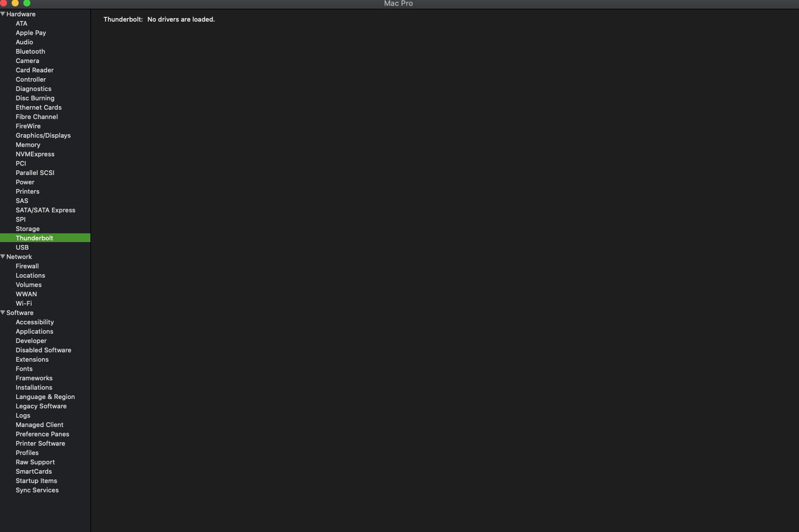
Task: Show Power information
Action: pos(25,182)
